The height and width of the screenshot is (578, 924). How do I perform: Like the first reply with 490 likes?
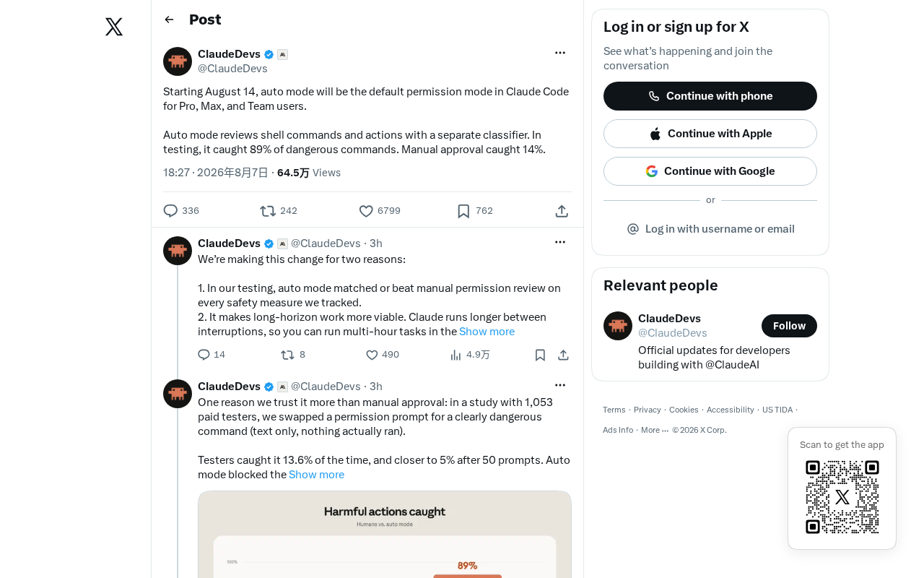click(x=383, y=355)
